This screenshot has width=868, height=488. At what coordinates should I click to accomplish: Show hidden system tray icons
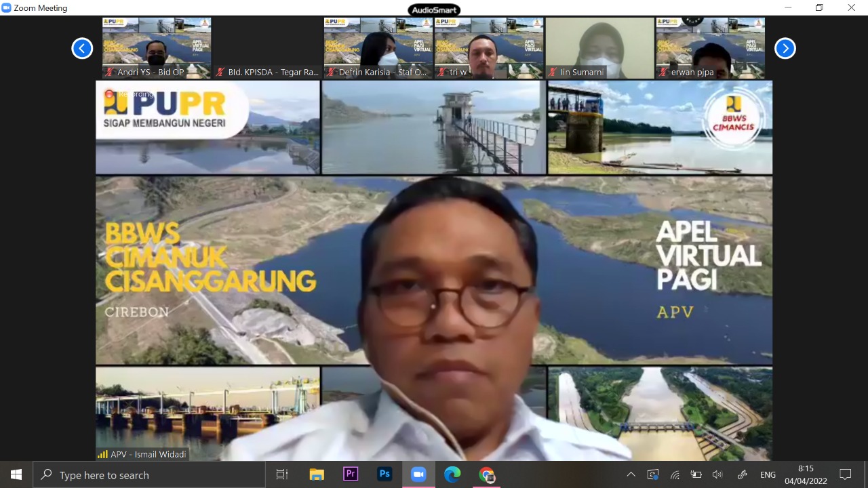(631, 474)
